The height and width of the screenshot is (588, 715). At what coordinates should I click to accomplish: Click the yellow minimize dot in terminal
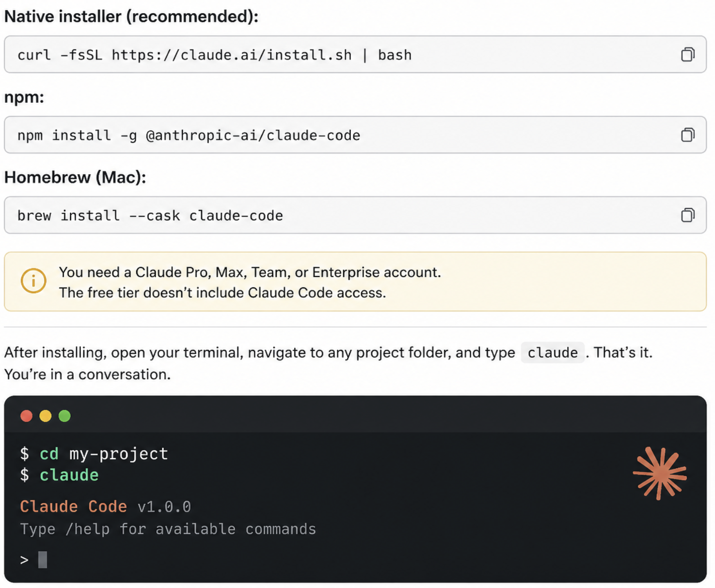pos(46,416)
